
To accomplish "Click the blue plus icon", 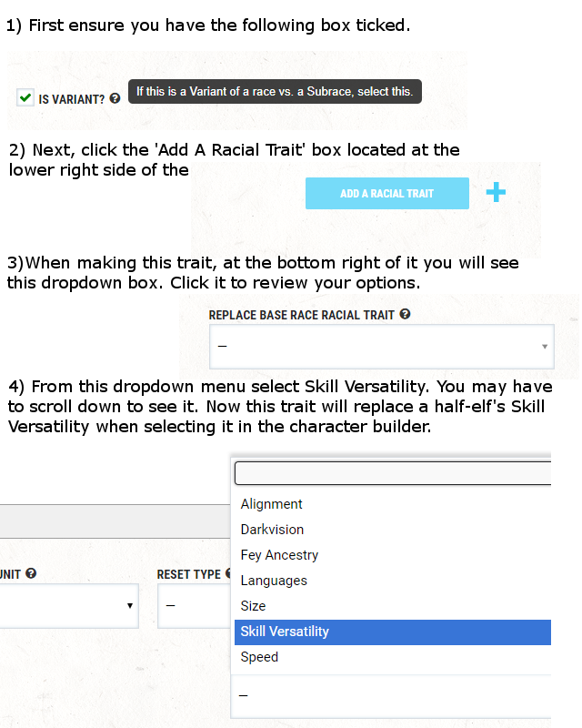I will click(496, 192).
